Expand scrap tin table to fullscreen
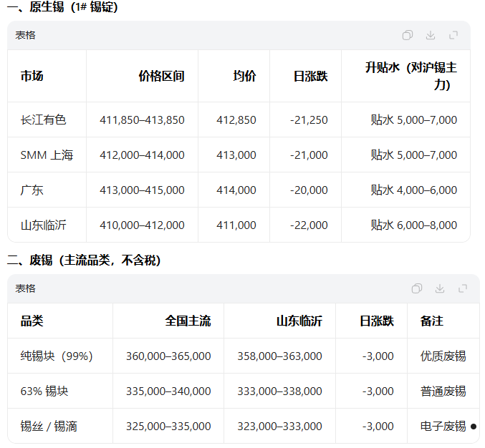Screen dimensions: 485x448 463,288
